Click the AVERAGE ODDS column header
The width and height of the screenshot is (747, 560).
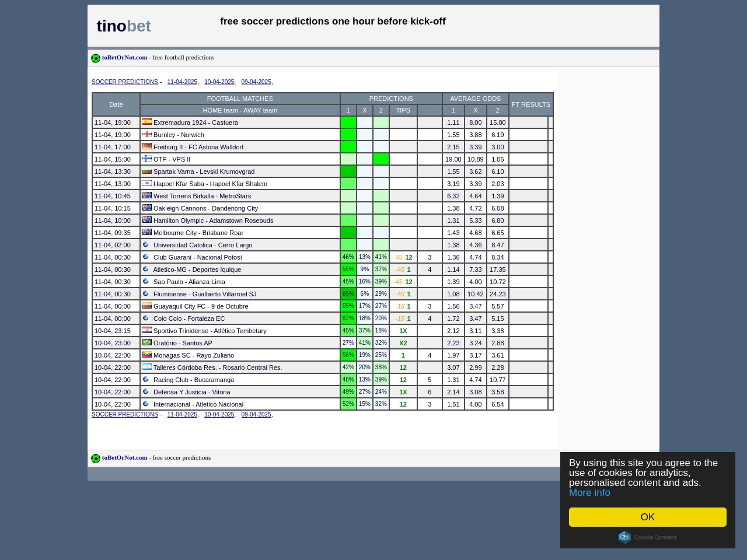476,99
